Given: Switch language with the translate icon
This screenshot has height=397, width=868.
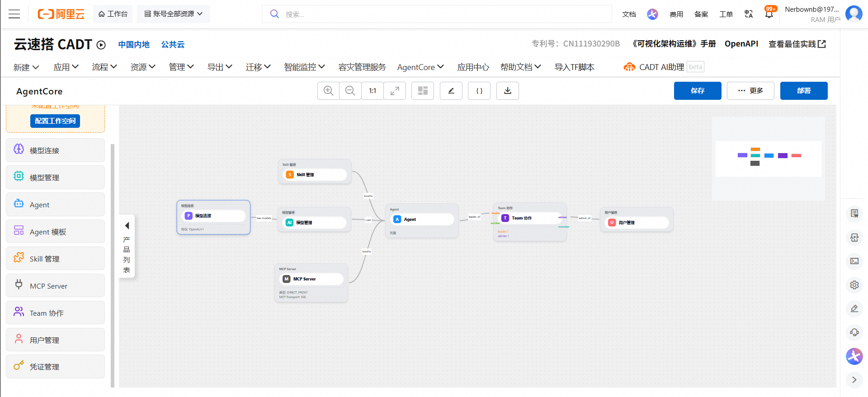Looking at the screenshot, I should pos(749,14).
